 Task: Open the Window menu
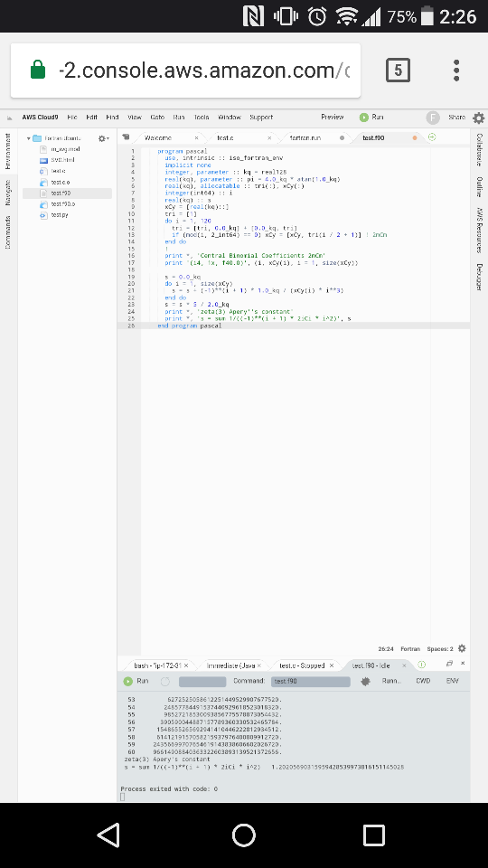pos(230,118)
